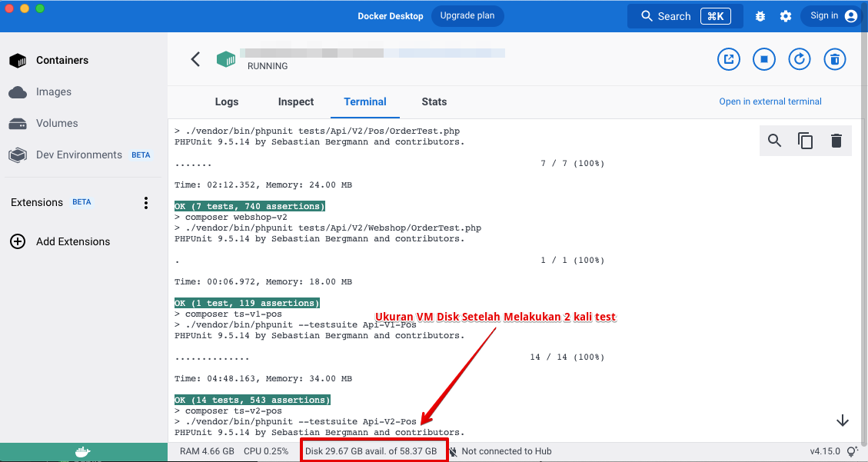This screenshot has width=868, height=462.
Task: Click the Sign in button
Action: tap(833, 16)
